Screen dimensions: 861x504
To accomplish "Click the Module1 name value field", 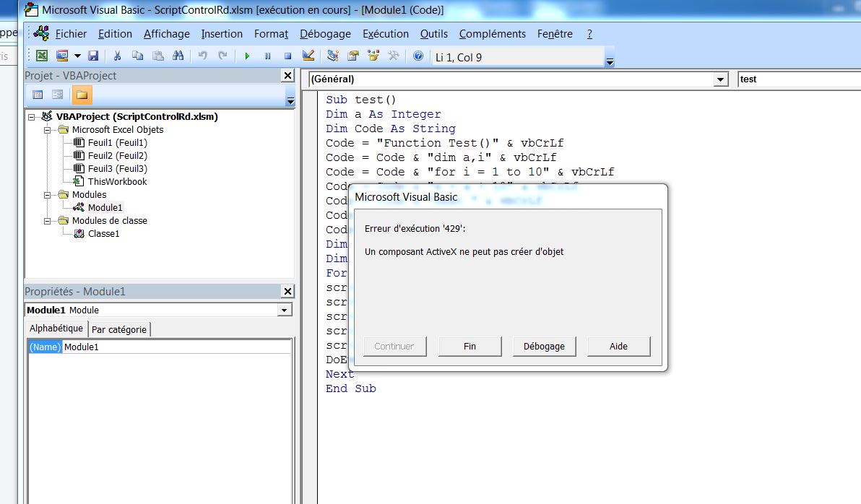I will [177, 347].
